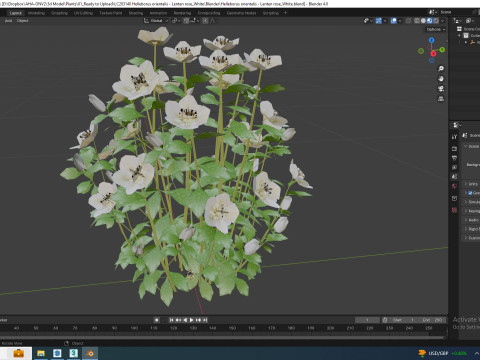The width and height of the screenshot is (480, 360).
Task: Switch to the Modeling workspace tab
Action: (36, 13)
